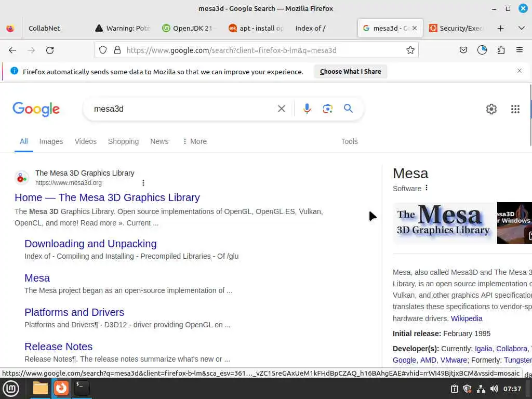Open tracking protection shield in address bar
Image resolution: width=532 pixels, height=399 pixels.
tap(103, 50)
